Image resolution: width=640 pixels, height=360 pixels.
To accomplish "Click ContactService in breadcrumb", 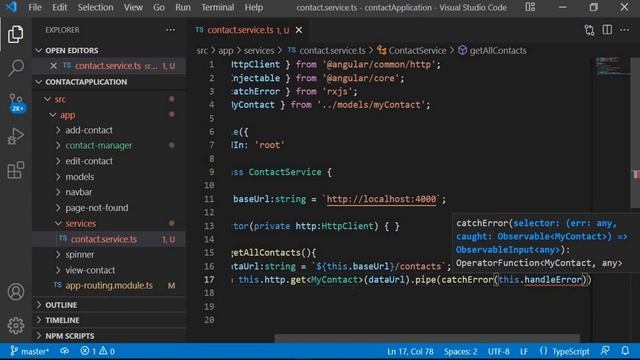I will [x=417, y=51].
